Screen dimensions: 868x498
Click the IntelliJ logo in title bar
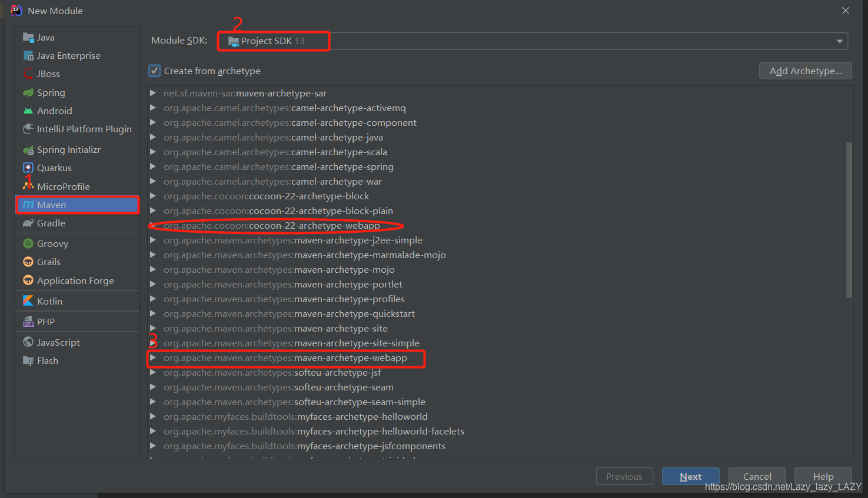pos(16,11)
